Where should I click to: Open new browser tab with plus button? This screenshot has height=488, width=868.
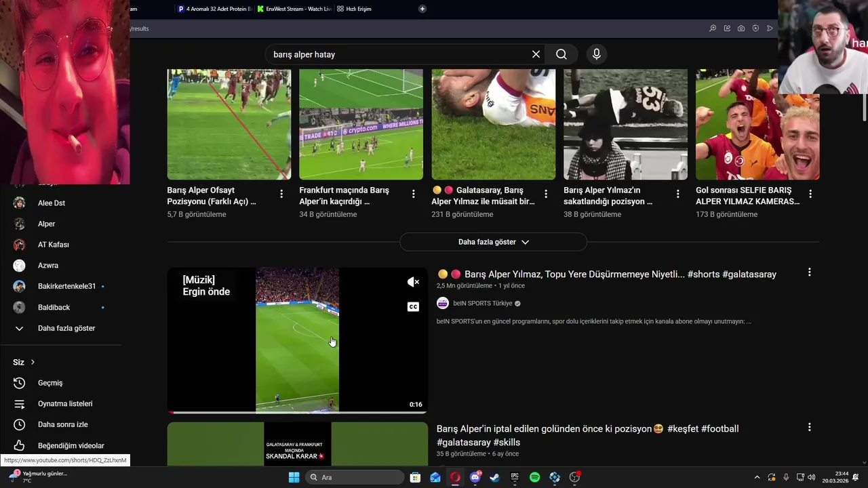422,9
